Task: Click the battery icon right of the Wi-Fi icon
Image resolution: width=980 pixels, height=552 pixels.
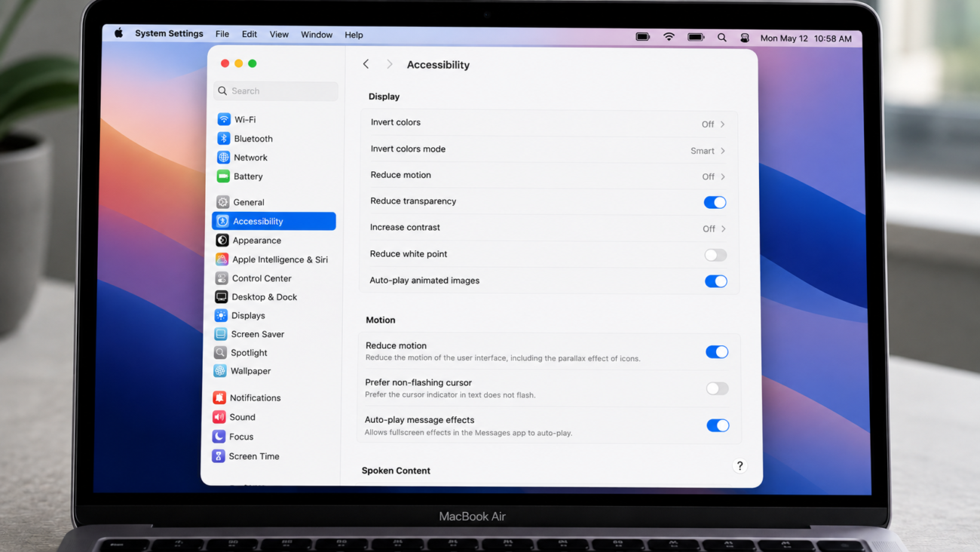Action: tap(696, 37)
